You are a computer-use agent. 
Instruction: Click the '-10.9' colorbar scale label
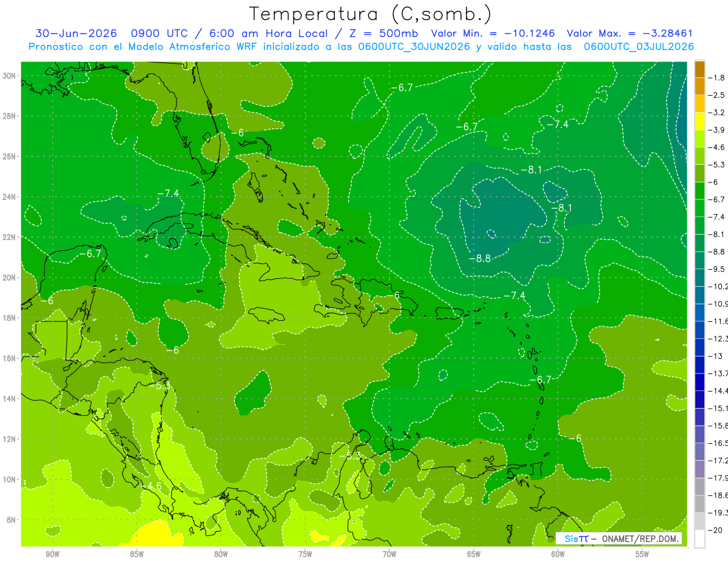718,304
